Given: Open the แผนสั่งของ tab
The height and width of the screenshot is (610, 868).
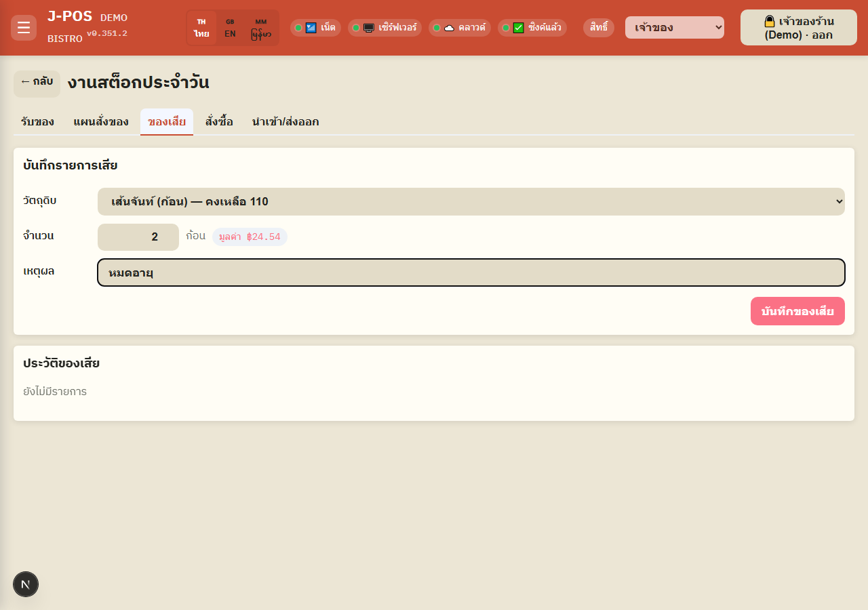Looking at the screenshot, I should click(101, 122).
